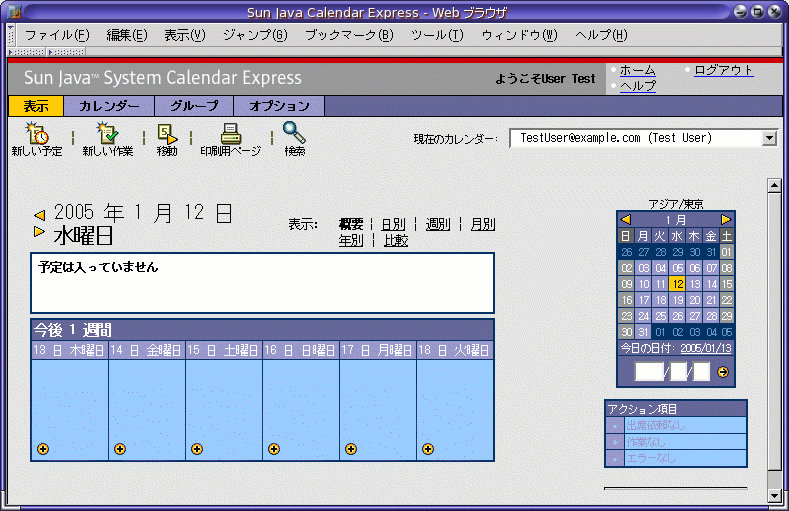Click the icon next to 出席依頼なし
This screenshot has height=511, width=789.
tap(614, 425)
